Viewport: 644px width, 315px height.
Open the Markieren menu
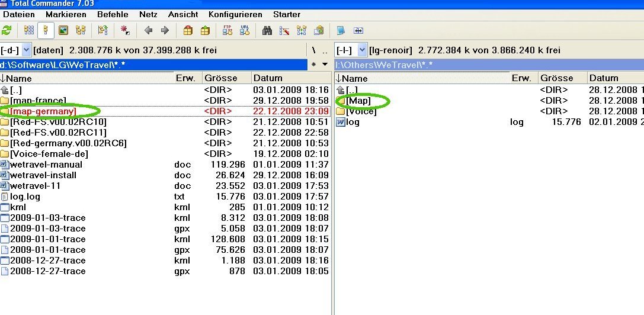click(x=66, y=14)
